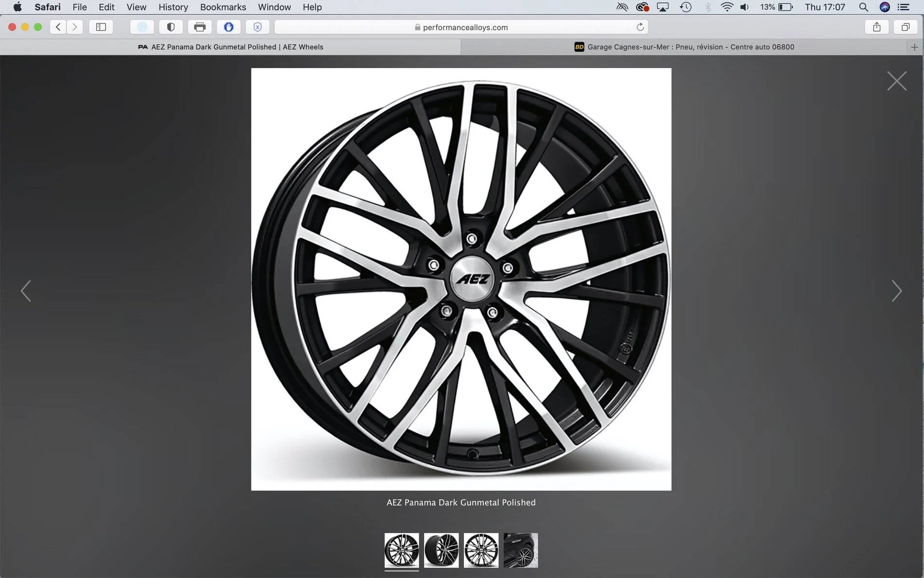
Task: Show next image with the right chevron
Action: coord(897,291)
